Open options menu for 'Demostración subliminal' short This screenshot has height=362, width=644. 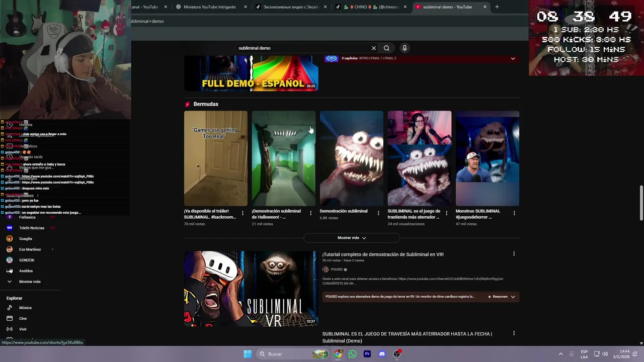[x=378, y=213]
